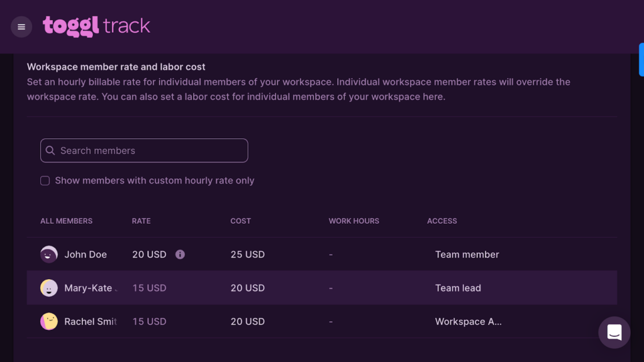Enable Show members with custom hourly rate only

[45, 181]
